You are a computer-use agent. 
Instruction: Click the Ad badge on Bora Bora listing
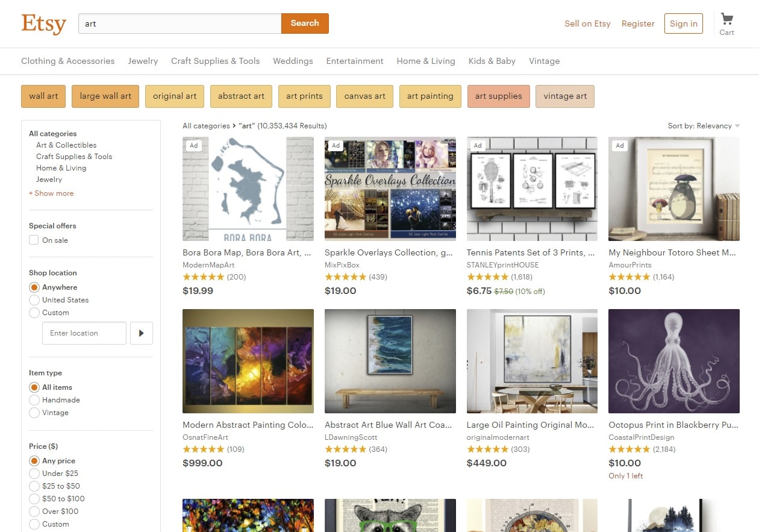click(194, 145)
